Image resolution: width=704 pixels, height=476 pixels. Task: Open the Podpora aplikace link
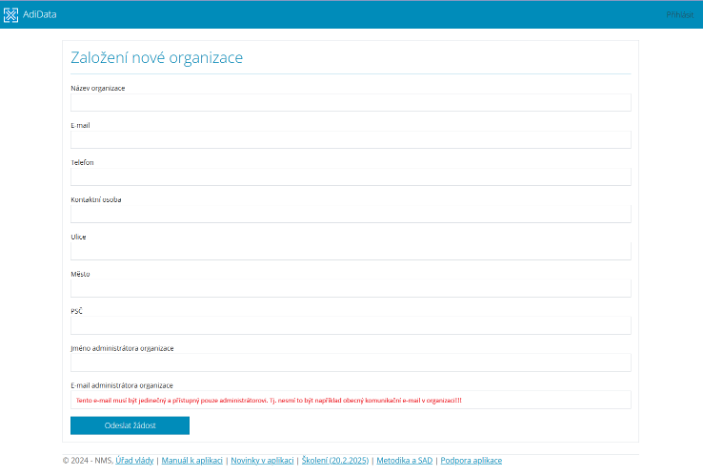(x=471, y=461)
